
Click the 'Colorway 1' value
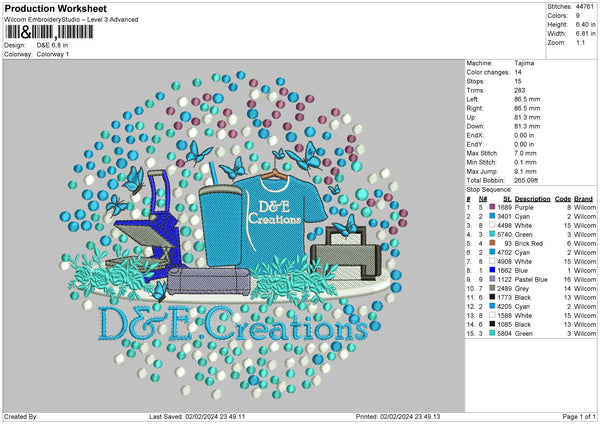[x=53, y=54]
